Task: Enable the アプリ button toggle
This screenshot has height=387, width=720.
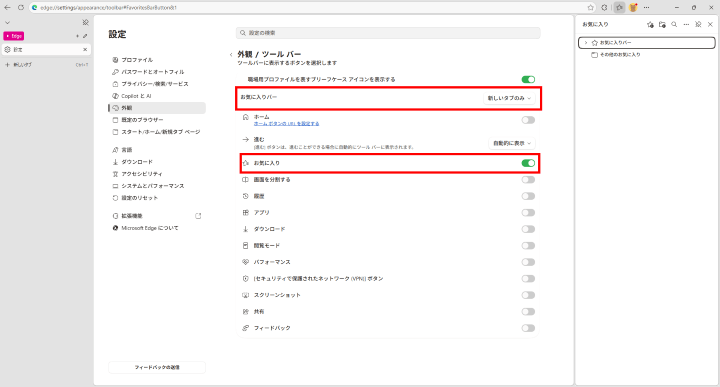Action: pyautogui.click(x=528, y=213)
